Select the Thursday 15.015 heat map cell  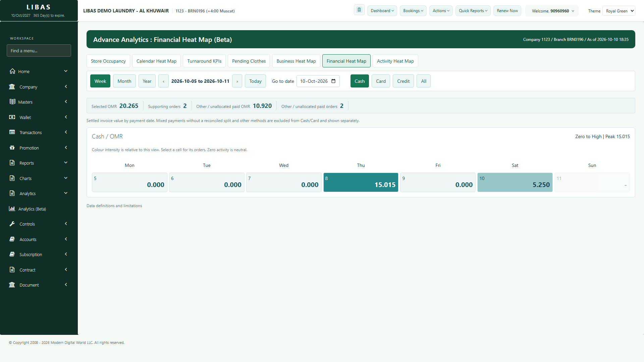(361, 182)
